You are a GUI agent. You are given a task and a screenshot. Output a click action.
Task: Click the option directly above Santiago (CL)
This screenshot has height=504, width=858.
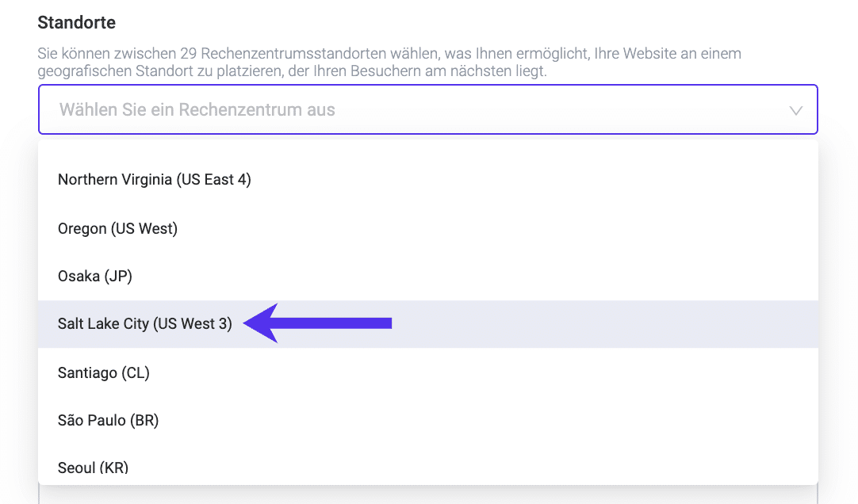tap(144, 323)
